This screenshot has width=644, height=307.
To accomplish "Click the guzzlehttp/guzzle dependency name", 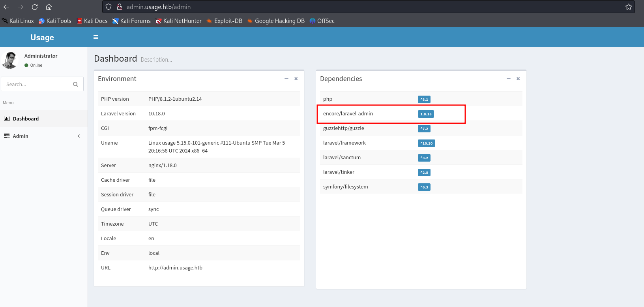I will (x=344, y=128).
